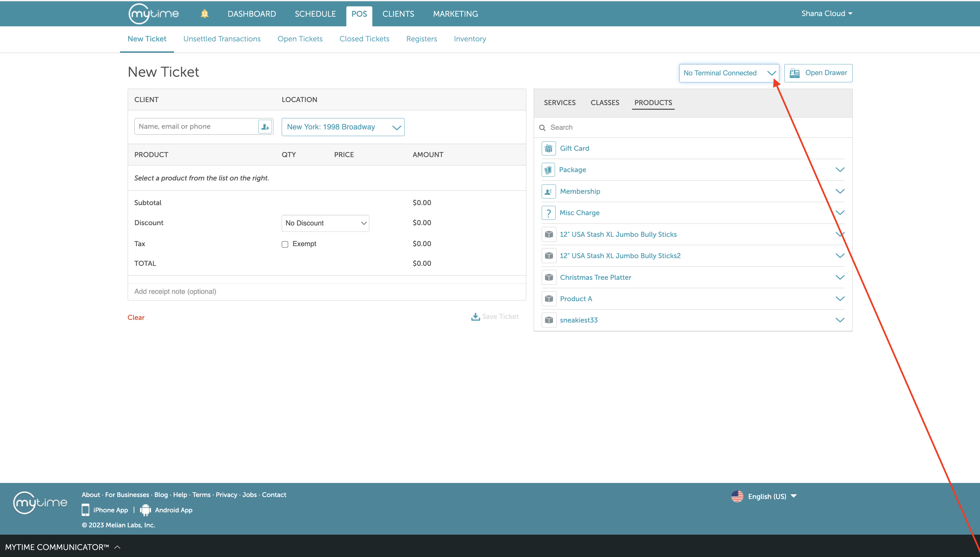
Task: Switch to the Classes tab
Action: coord(605,102)
